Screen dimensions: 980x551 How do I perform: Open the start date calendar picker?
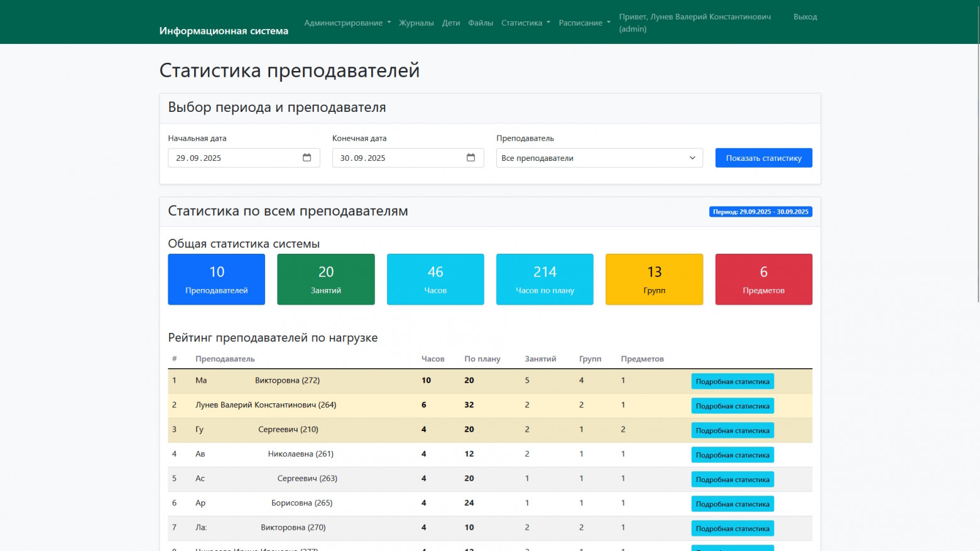[307, 158]
